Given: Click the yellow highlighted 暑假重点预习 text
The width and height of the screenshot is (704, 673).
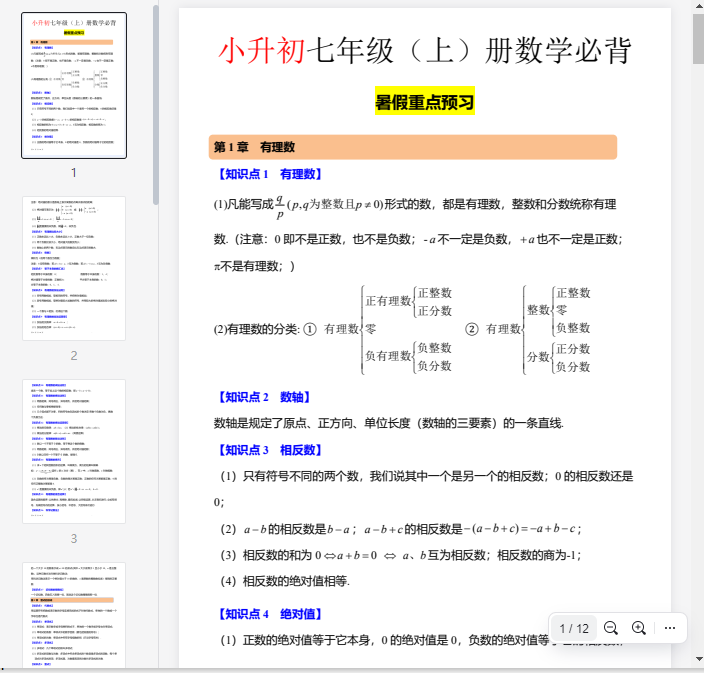Looking at the screenshot, I should point(424,102).
